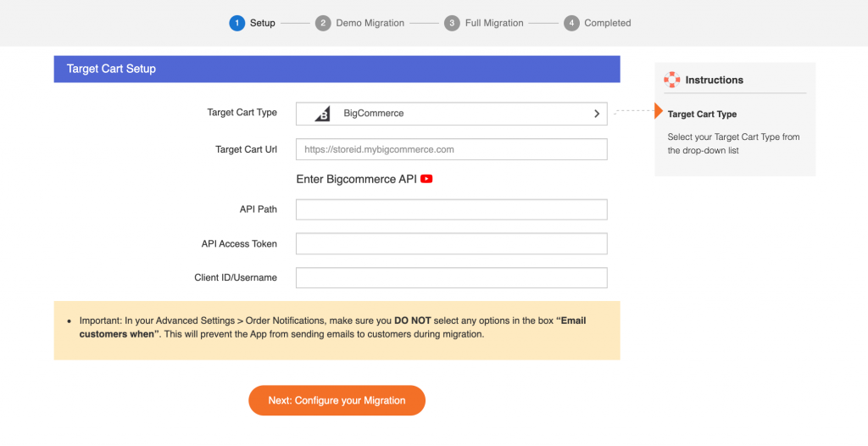
Task: Open the Target Cart Type dropdown
Action: tap(451, 114)
